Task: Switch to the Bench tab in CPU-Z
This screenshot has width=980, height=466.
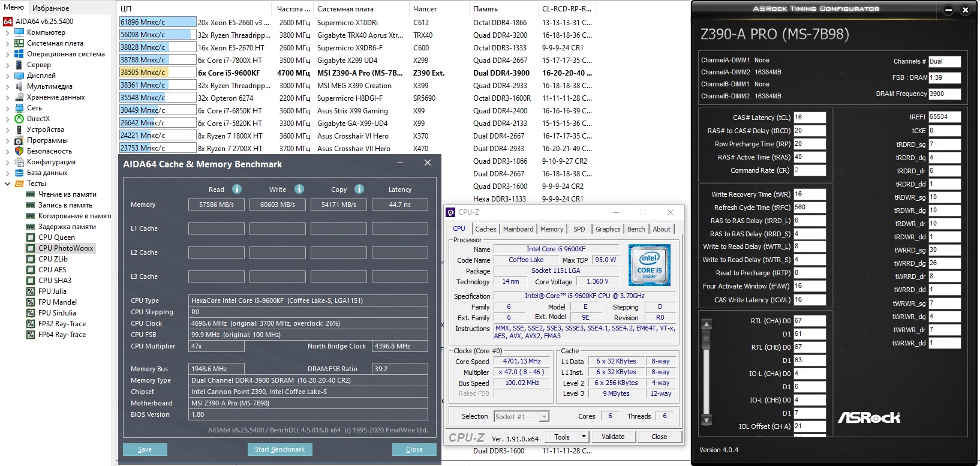Action: point(636,229)
